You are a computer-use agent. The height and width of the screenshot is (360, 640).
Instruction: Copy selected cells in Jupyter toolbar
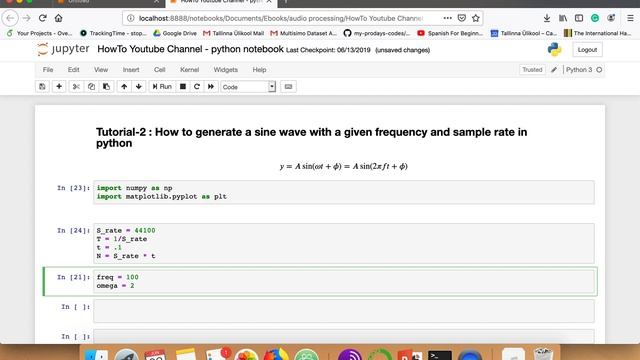click(x=91, y=87)
